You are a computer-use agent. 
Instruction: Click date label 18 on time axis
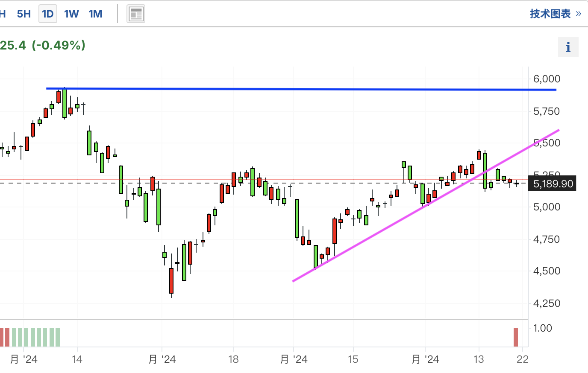point(233,359)
